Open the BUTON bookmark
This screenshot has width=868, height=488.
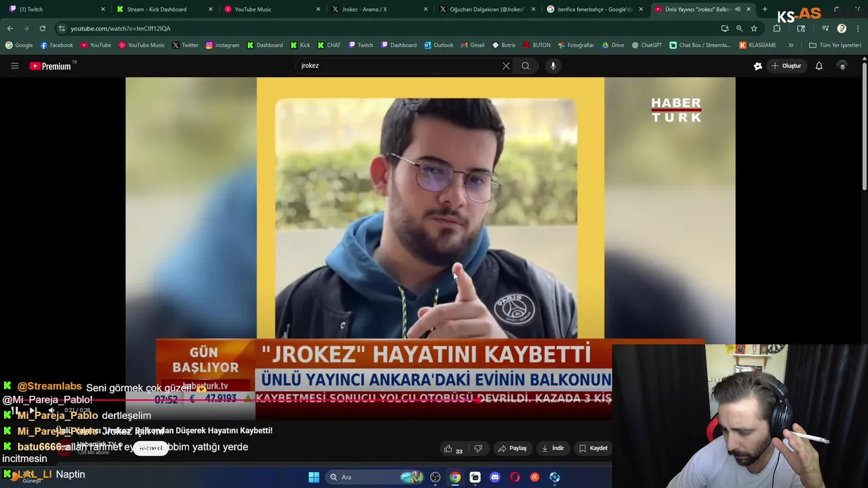[x=536, y=45]
